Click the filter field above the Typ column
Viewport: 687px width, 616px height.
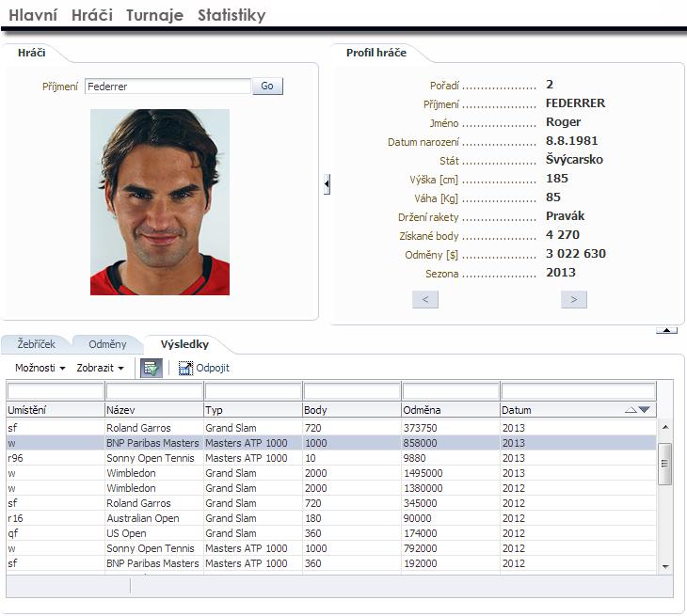click(253, 390)
